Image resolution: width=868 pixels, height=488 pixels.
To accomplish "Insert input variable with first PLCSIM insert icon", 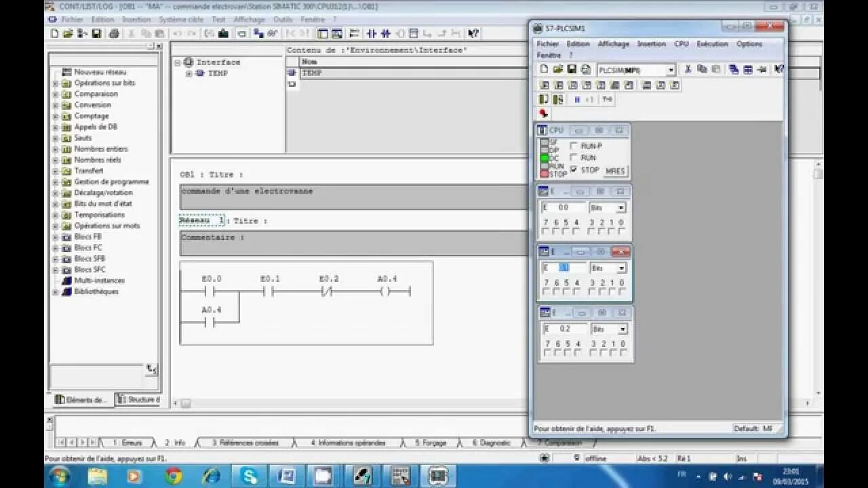I will (x=544, y=85).
